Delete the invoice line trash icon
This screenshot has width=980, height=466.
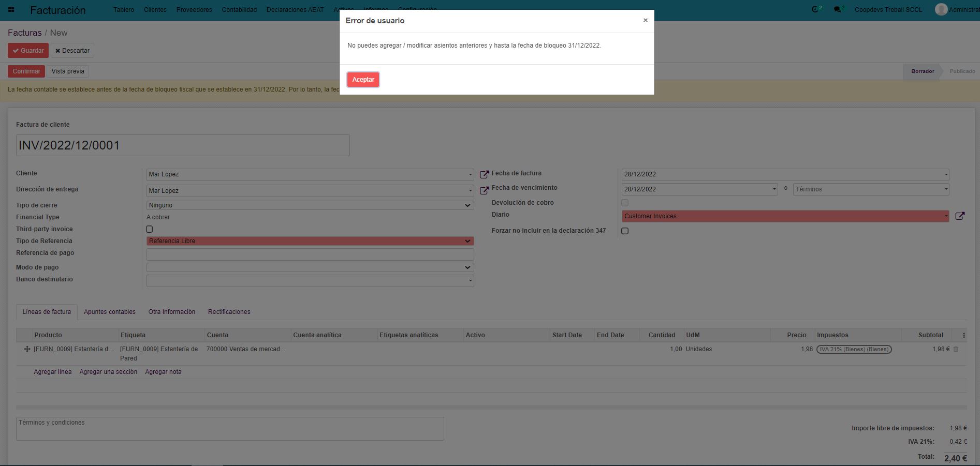tap(956, 349)
